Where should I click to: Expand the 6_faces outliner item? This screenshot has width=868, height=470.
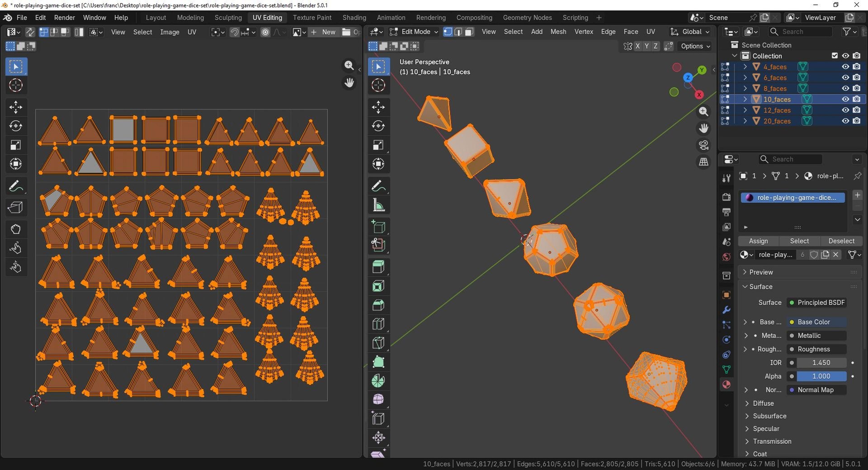745,77
